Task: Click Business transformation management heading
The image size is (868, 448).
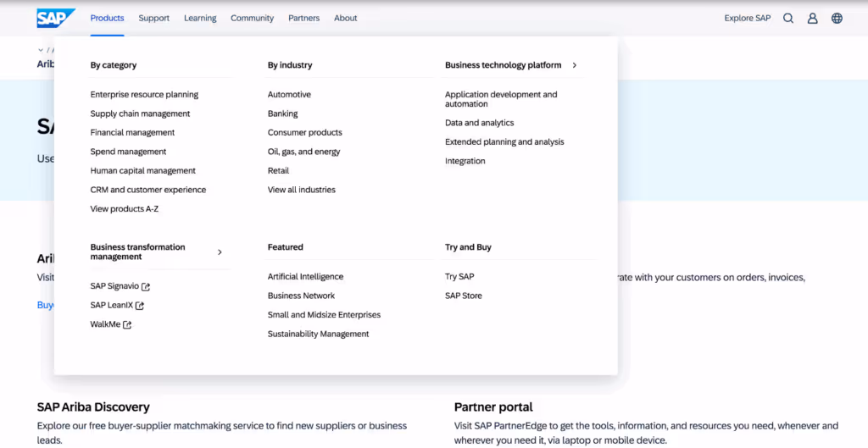Action: click(x=138, y=252)
